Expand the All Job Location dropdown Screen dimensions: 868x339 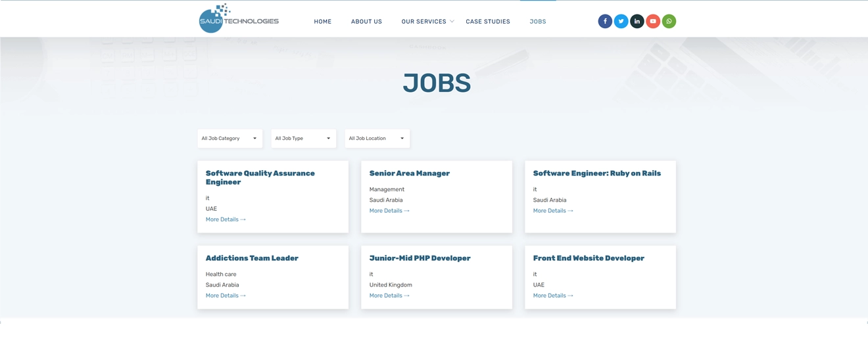(x=377, y=139)
